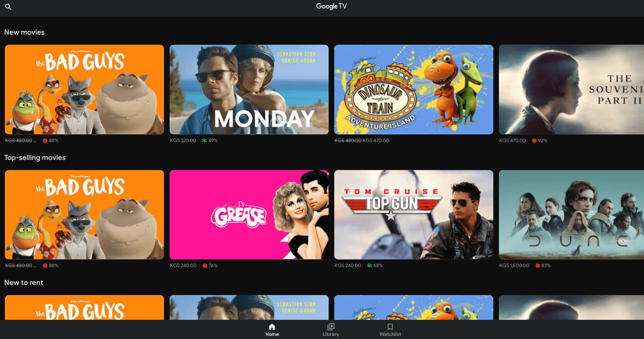Screen dimensions: 644x339
Task: Click the New movies section heading
Action: pyautogui.click(x=24, y=32)
